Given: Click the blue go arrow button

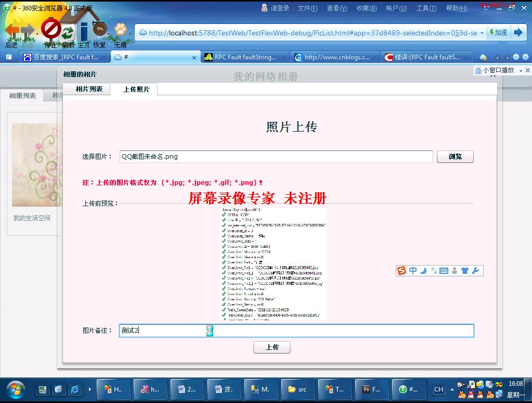Looking at the screenshot, I should [x=518, y=33].
